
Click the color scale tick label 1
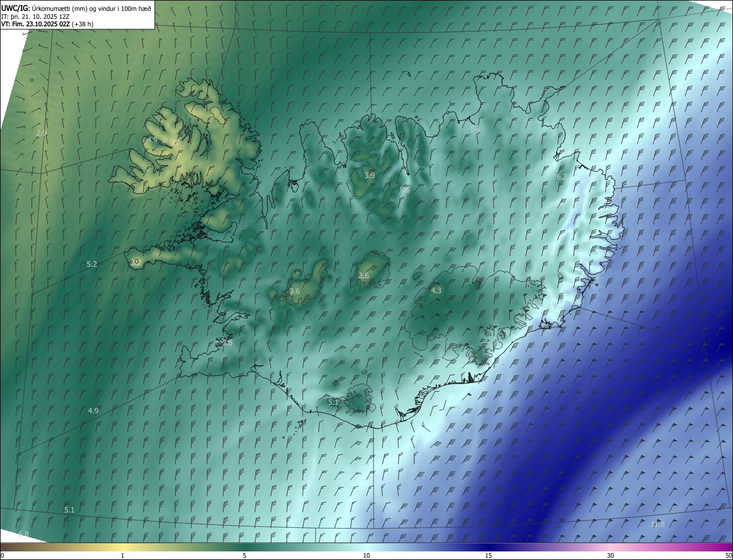[123, 555]
